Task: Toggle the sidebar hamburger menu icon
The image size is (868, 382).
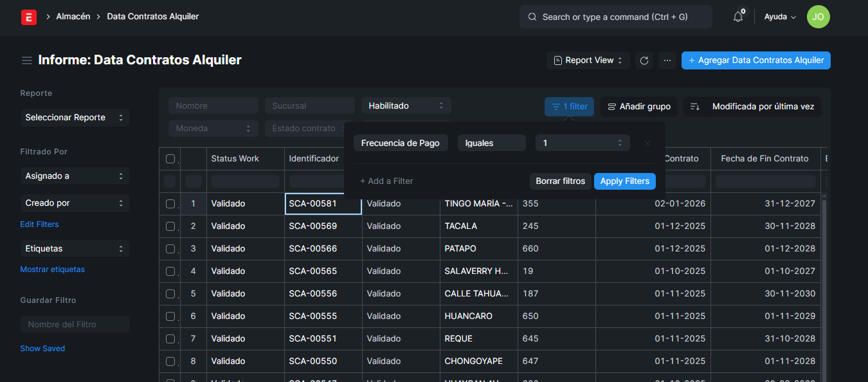Action: pyautogui.click(x=27, y=60)
